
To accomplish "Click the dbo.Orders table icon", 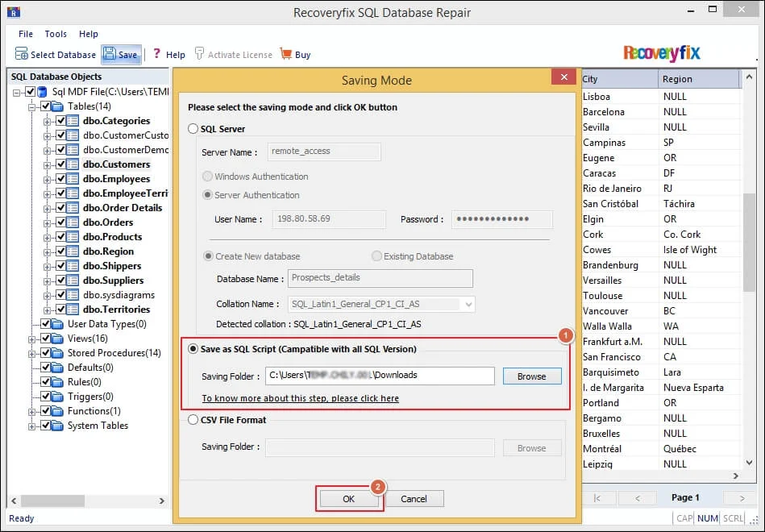I will (73, 222).
